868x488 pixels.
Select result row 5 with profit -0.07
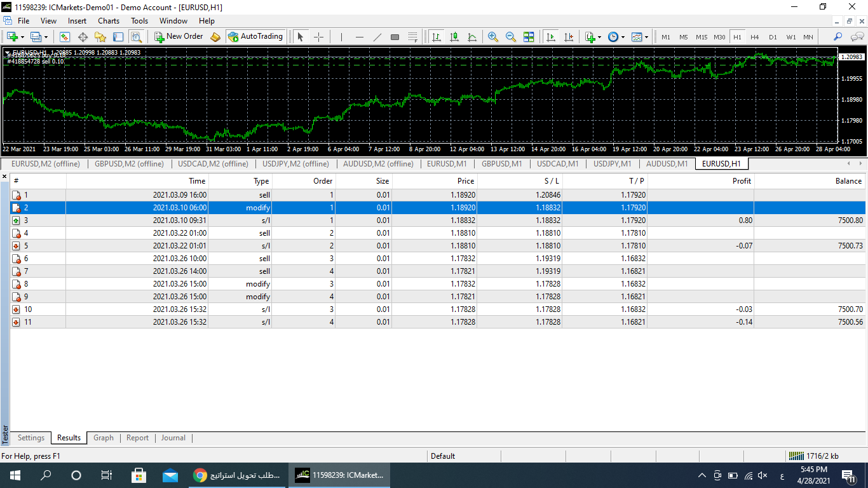(x=438, y=246)
